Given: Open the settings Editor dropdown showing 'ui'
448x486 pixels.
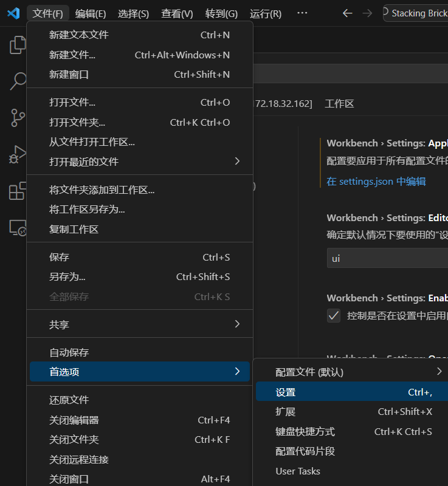Looking at the screenshot, I should (x=387, y=258).
